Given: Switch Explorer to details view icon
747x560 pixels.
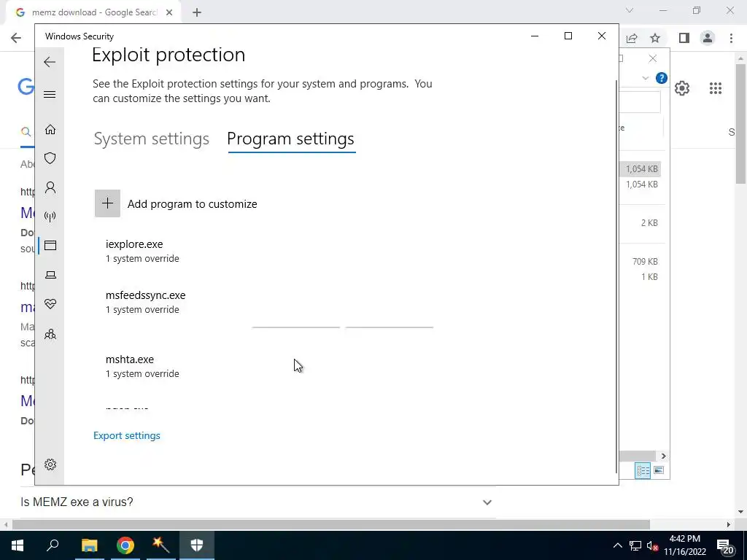Looking at the screenshot, I should (x=643, y=470).
